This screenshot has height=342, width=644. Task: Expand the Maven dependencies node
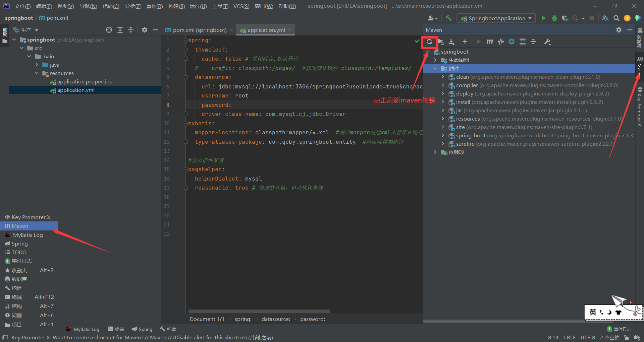click(x=435, y=152)
